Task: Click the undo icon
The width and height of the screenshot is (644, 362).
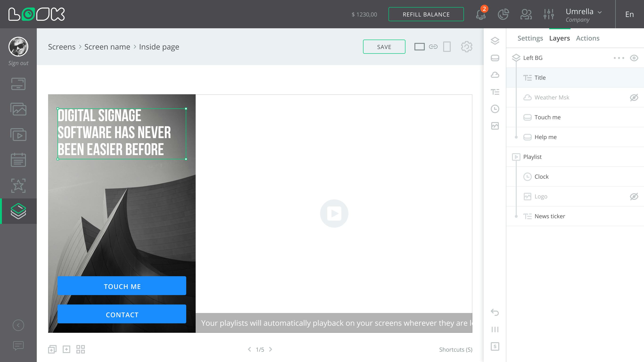Action: tap(494, 313)
